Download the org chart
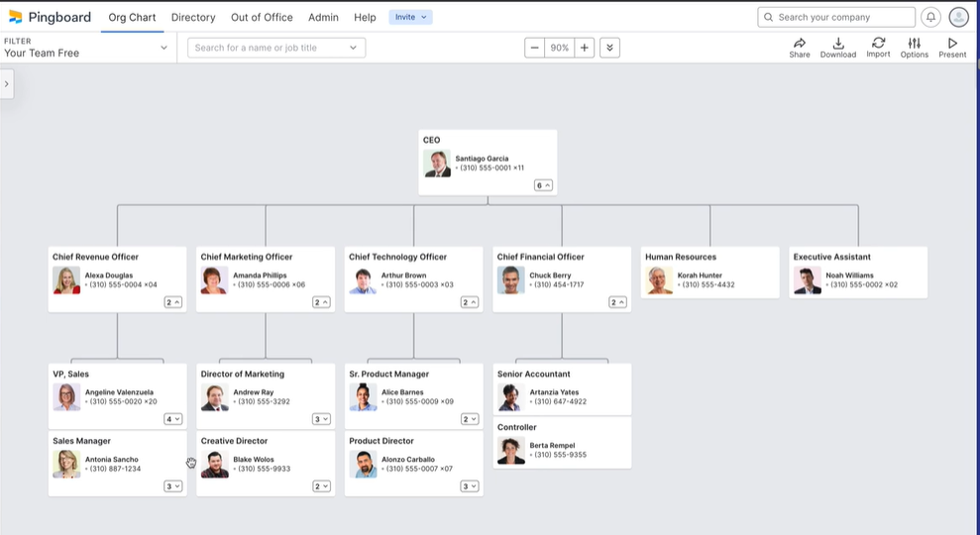 (837, 48)
